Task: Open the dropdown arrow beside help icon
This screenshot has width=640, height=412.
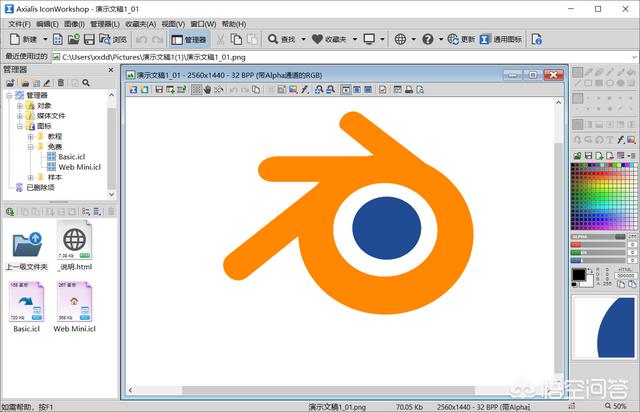Action: tap(441, 39)
